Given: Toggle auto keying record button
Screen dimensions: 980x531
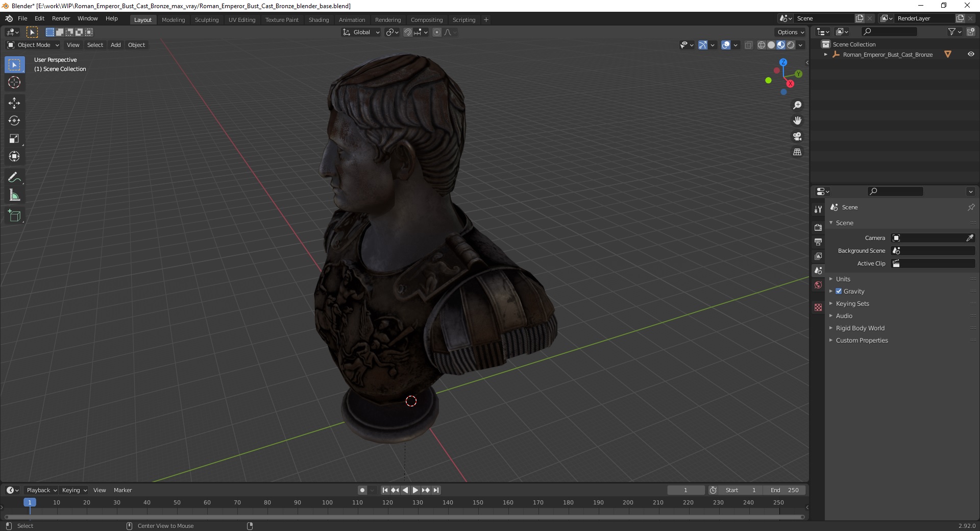Looking at the screenshot, I should [x=362, y=490].
